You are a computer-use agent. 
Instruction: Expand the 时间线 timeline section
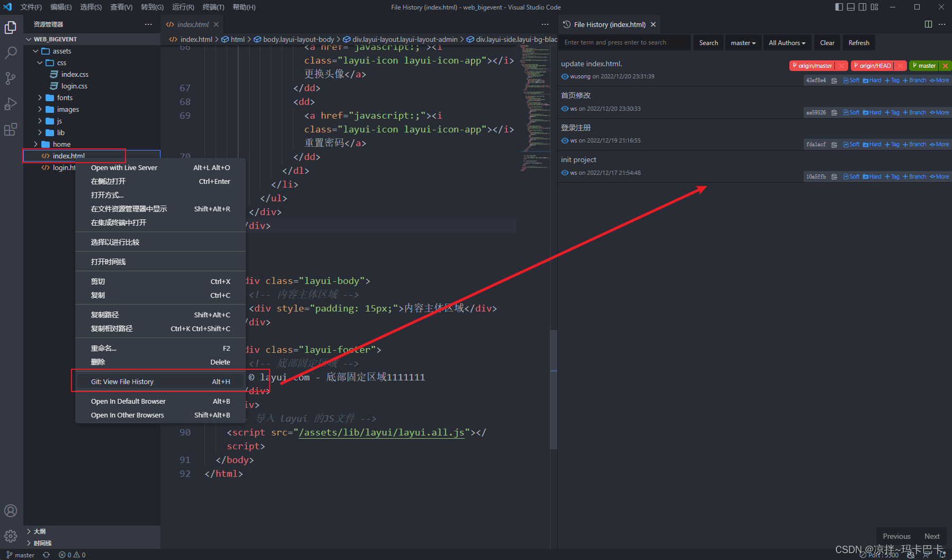click(29, 543)
